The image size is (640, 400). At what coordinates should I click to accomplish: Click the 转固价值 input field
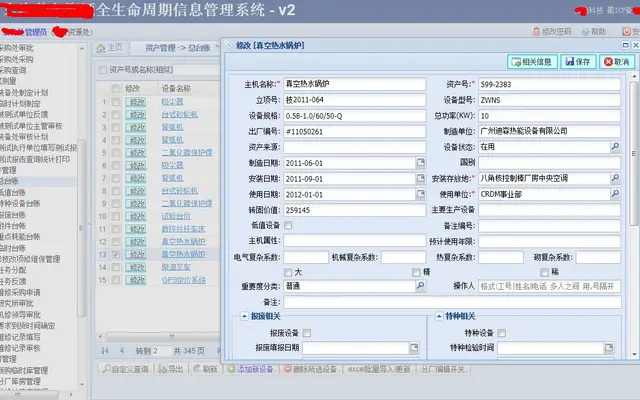pyautogui.click(x=355, y=210)
